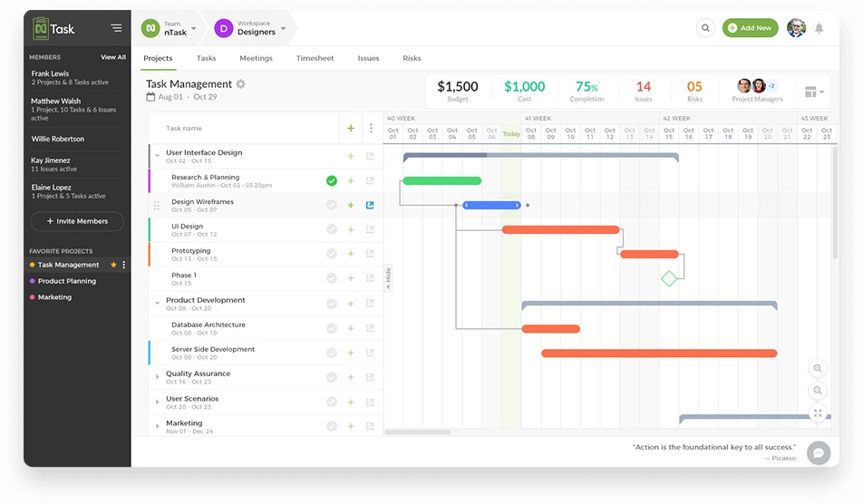The height and width of the screenshot is (504, 863).
Task: Open UI Design task details icon
Action: 370,229
